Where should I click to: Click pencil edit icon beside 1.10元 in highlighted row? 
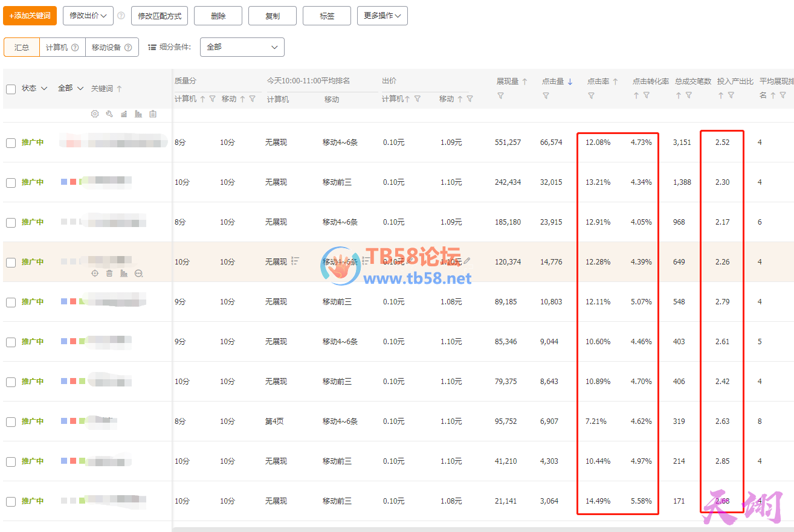(466, 261)
